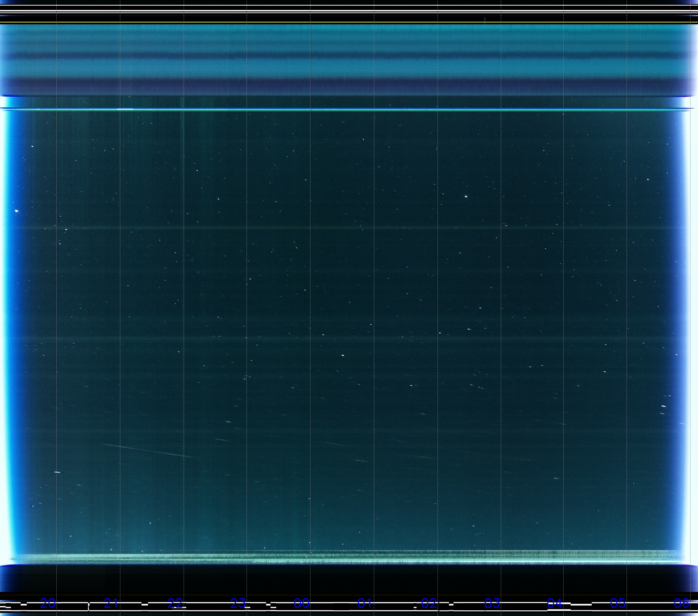The height and width of the screenshot is (616, 698).
Task: Click the bright elongated star below the 00 column
Action: (x=343, y=355)
